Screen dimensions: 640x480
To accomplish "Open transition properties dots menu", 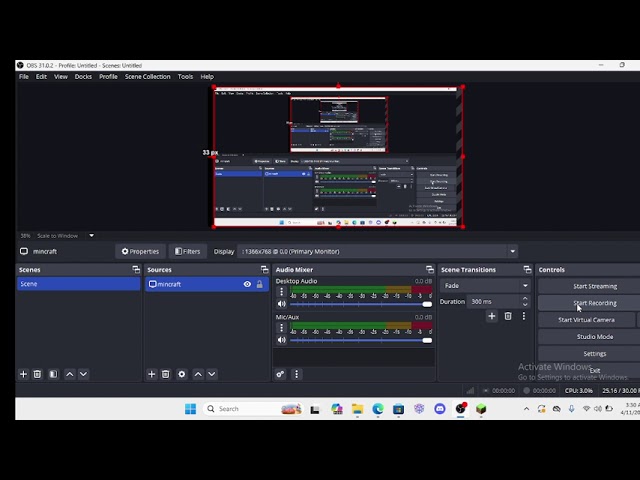I will tap(524, 316).
